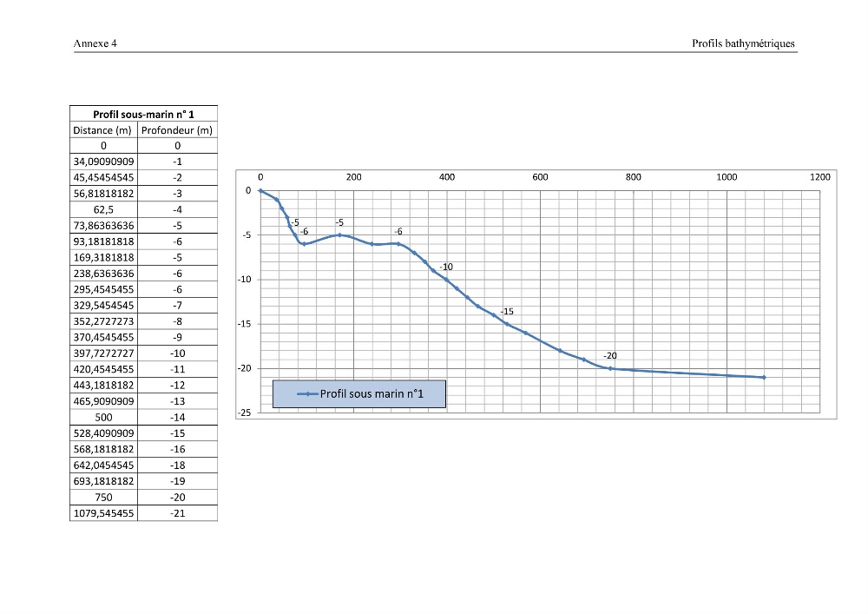Click the "1200" label on the chart x-axis
Image resolution: width=868 pixels, height=614 pixels.
coord(820,177)
